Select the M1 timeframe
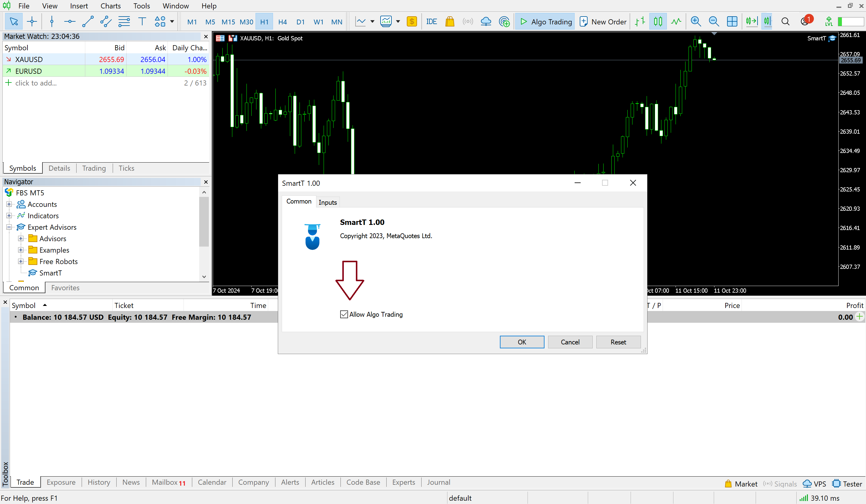 (192, 22)
